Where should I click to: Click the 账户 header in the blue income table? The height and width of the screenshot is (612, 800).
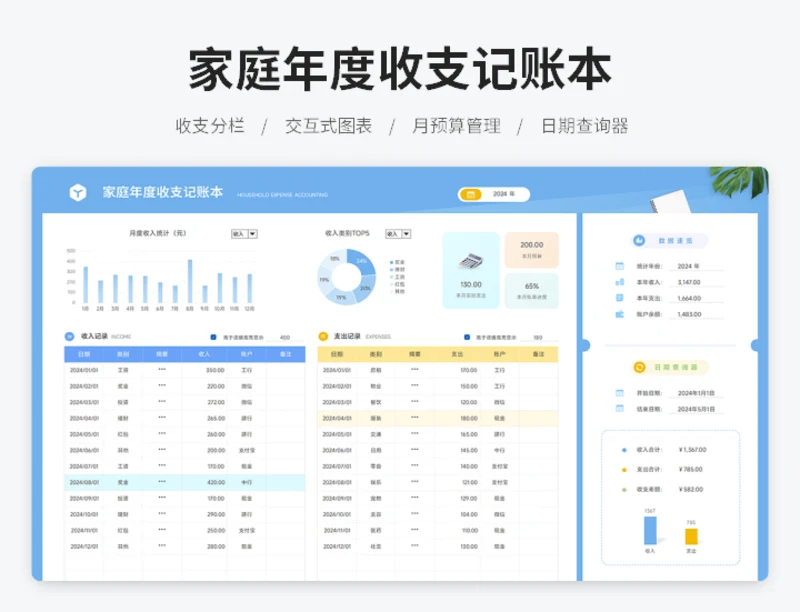[246, 354]
